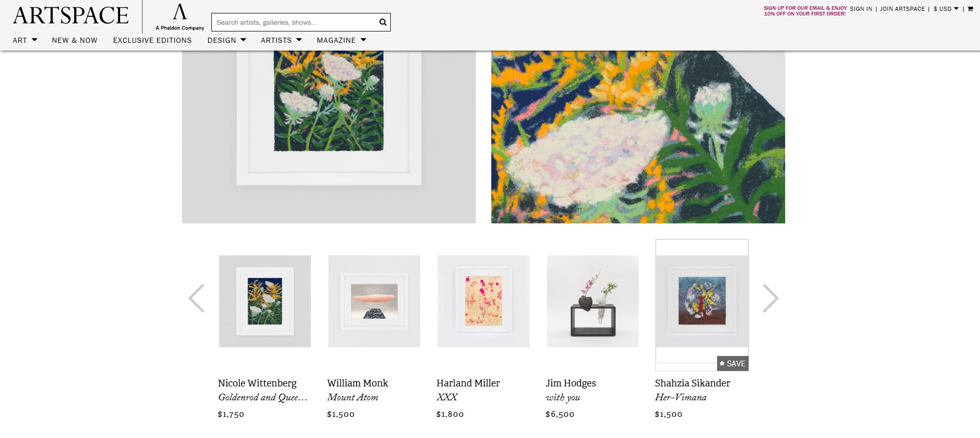This screenshot has height=438, width=980.
Task: Open the shopping cart icon
Action: [970, 9]
